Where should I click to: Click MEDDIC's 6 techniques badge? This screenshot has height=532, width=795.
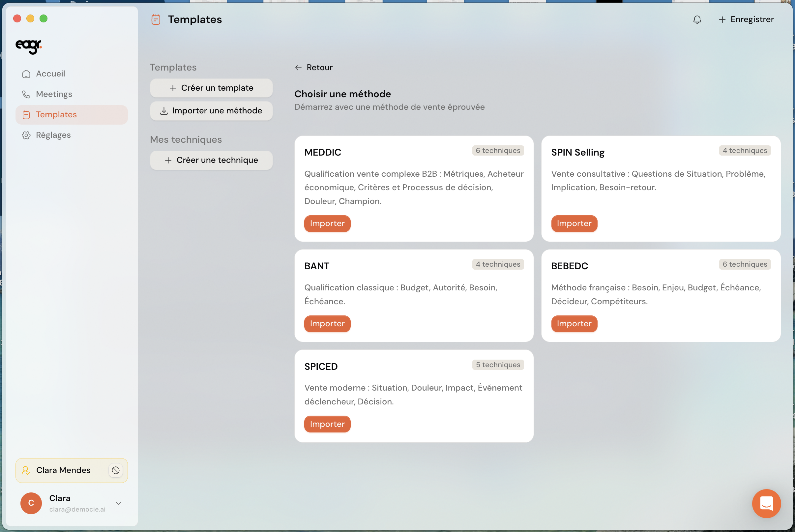point(498,151)
